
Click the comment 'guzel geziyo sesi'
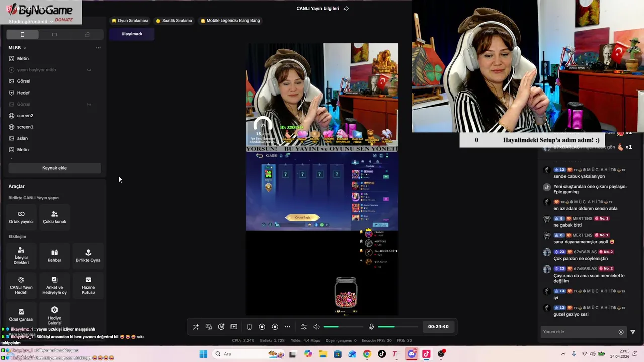[x=571, y=314]
